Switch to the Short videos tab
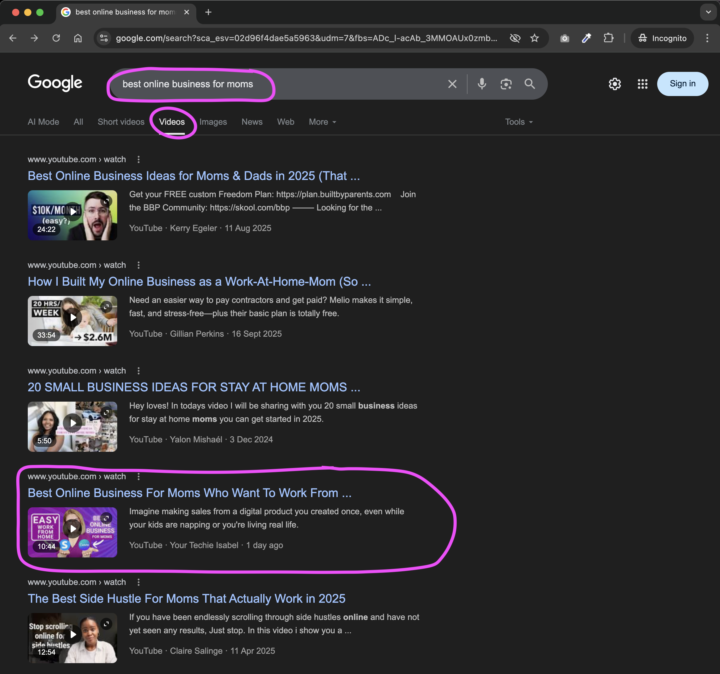The height and width of the screenshot is (674, 720). pyautogui.click(x=121, y=122)
